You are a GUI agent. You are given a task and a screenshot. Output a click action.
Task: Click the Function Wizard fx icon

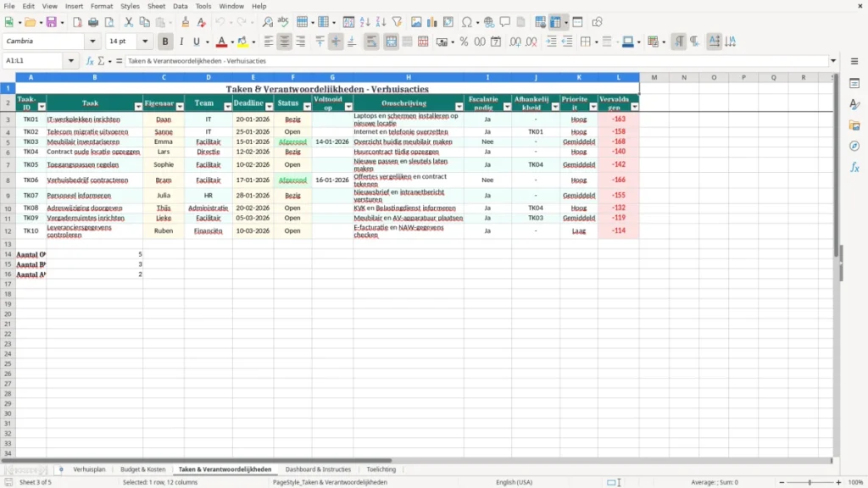[x=90, y=61]
